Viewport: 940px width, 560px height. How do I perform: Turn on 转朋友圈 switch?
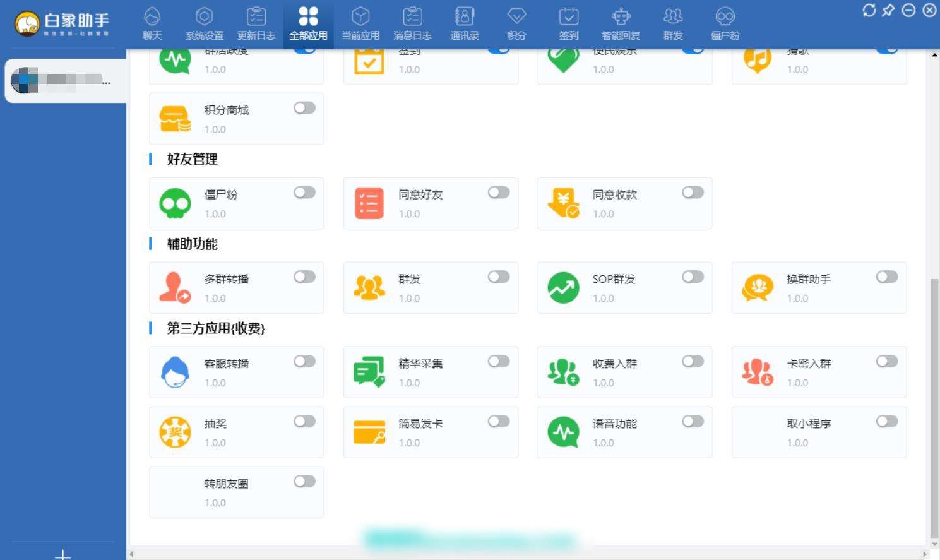tap(304, 482)
